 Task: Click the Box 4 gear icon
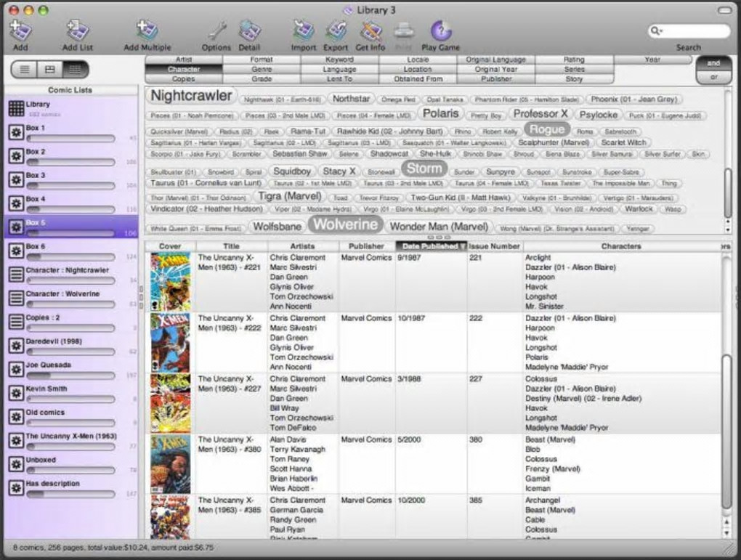tap(16, 203)
